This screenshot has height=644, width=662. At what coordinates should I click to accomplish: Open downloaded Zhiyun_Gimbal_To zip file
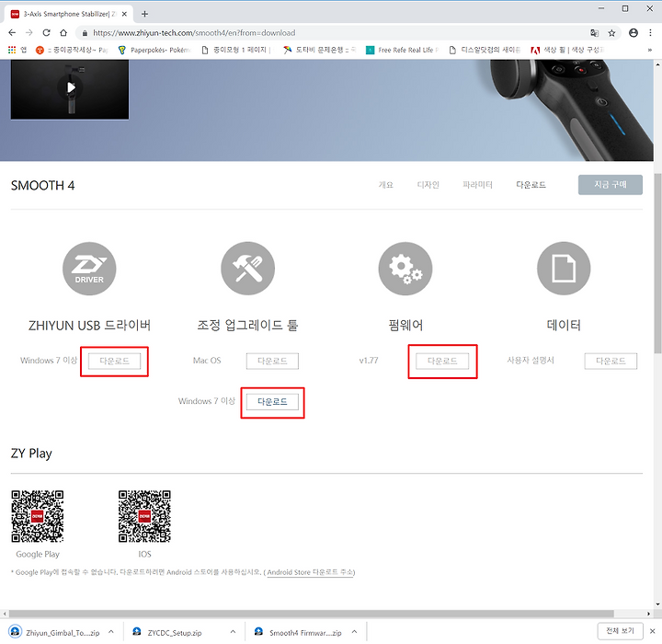pyautogui.click(x=57, y=633)
